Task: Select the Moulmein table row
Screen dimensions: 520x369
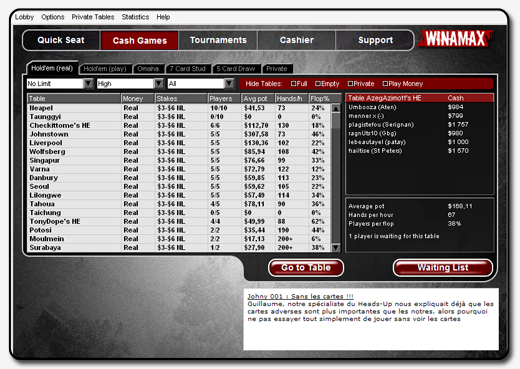Action: pos(179,239)
